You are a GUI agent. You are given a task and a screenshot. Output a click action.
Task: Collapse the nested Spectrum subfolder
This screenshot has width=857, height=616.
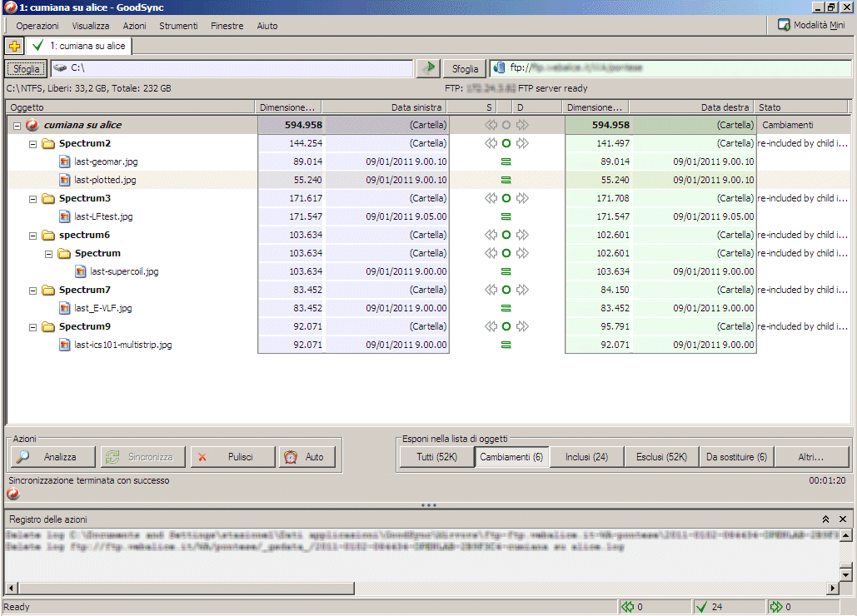point(48,254)
